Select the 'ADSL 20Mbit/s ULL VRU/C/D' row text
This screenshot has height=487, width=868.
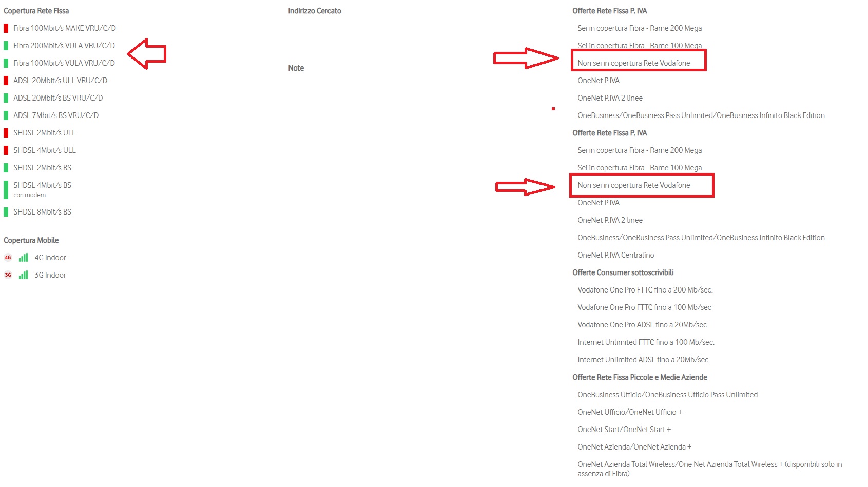[61, 81]
